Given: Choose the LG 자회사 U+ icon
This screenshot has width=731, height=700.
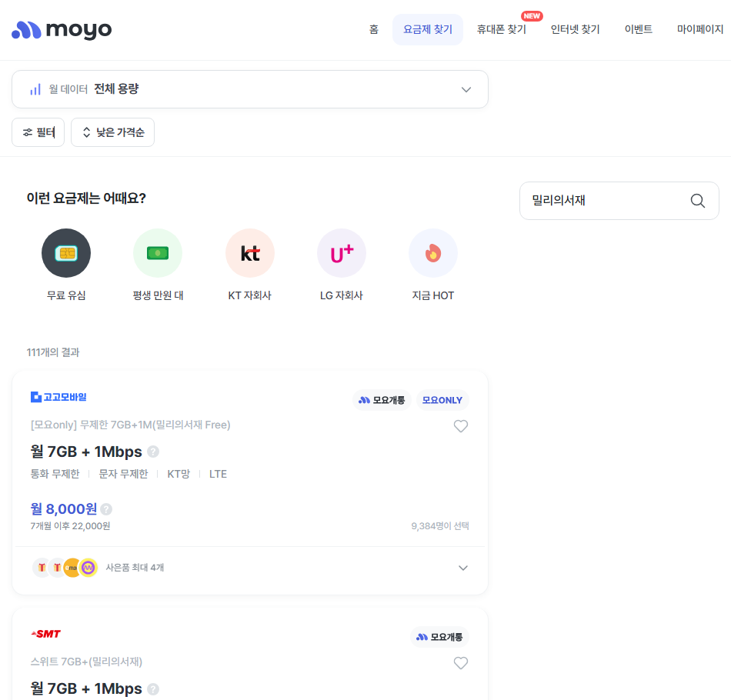Looking at the screenshot, I should click(342, 253).
